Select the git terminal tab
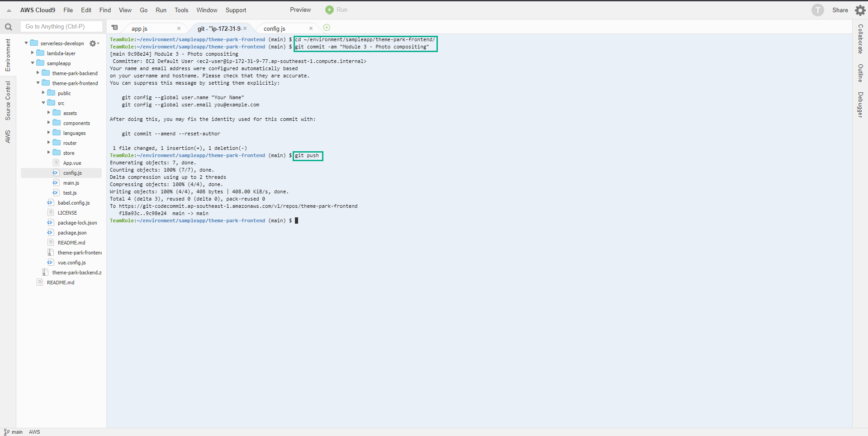Viewport: 868px width, 436px height. 219,29
